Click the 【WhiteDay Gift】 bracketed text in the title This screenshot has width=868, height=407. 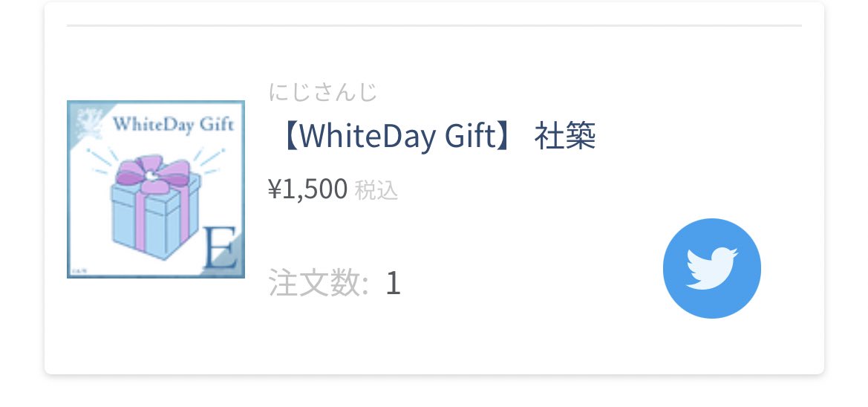(x=397, y=136)
